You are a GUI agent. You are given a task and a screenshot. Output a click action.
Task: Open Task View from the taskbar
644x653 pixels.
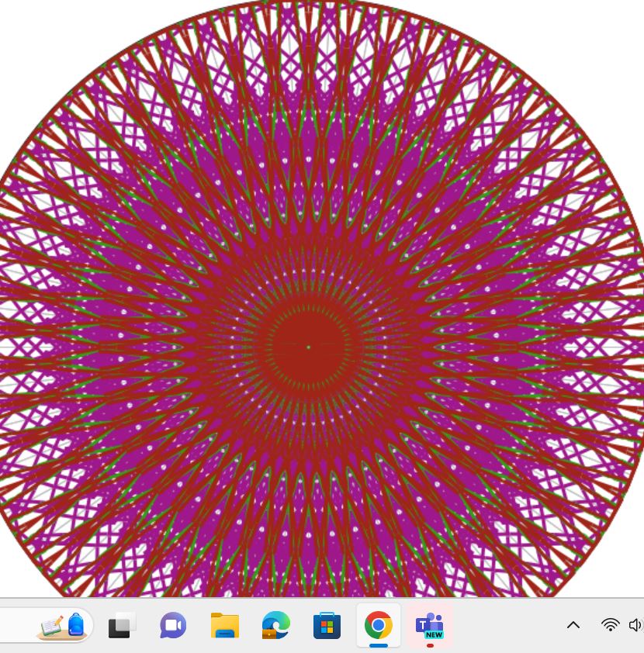[123, 625]
